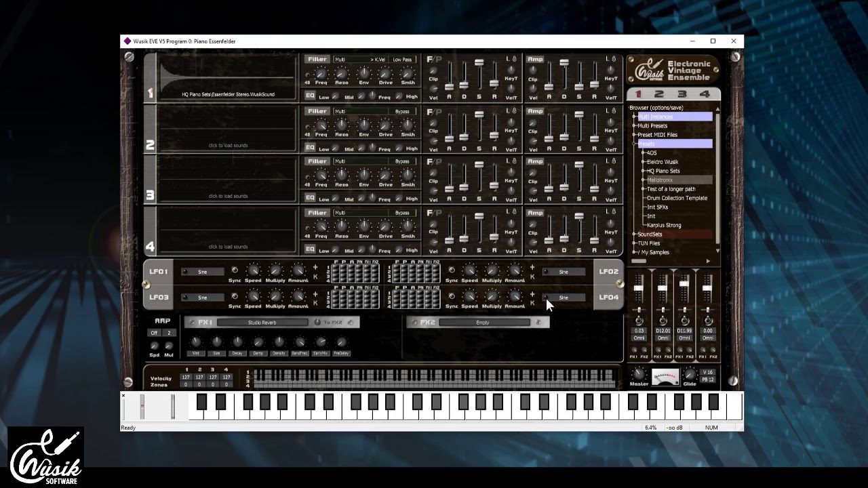Adjust the LFO1 Speed knob
Image resolution: width=868 pixels, height=488 pixels.
click(x=253, y=270)
